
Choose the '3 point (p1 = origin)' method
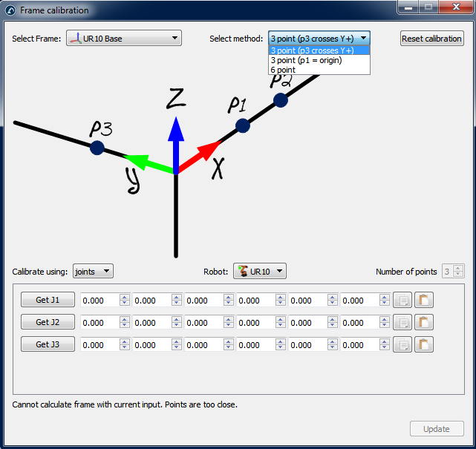[x=306, y=60]
